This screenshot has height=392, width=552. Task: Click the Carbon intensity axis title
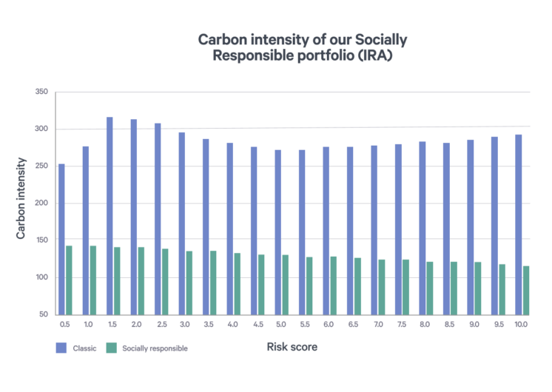click(x=22, y=198)
